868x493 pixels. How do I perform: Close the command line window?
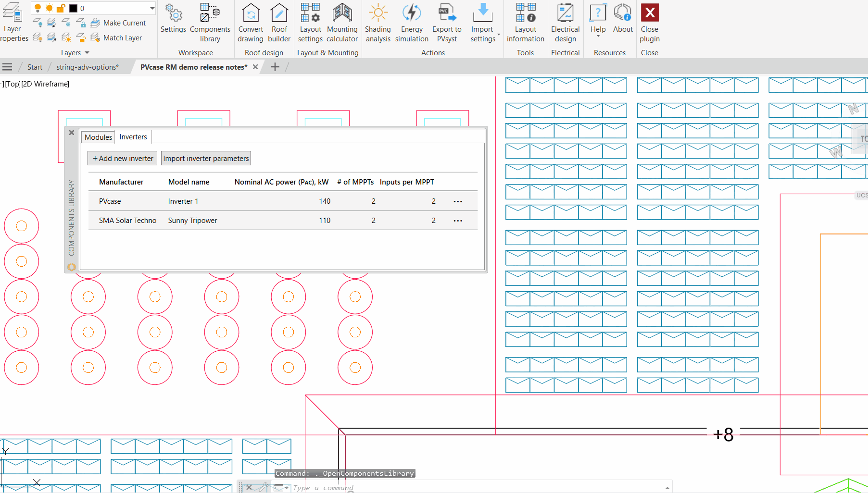pos(249,487)
